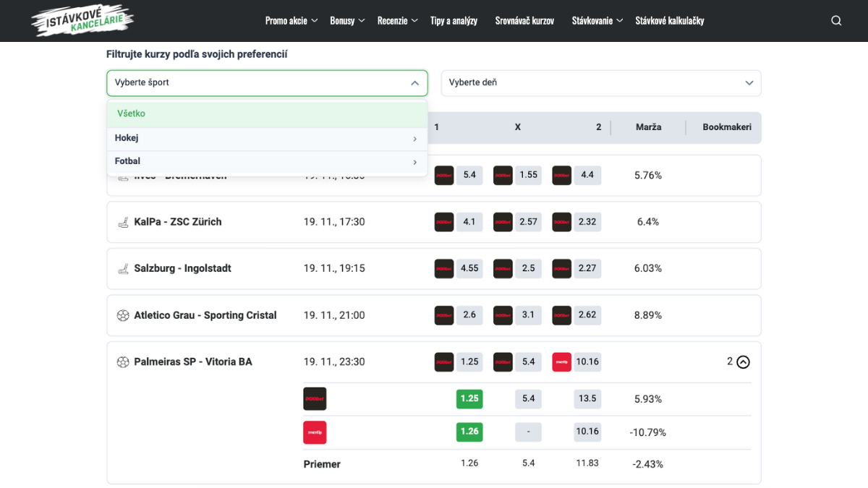Click the Stávkové Kancelárie site logo
Image resolution: width=868 pixels, height=488 pixels.
(x=82, y=20)
